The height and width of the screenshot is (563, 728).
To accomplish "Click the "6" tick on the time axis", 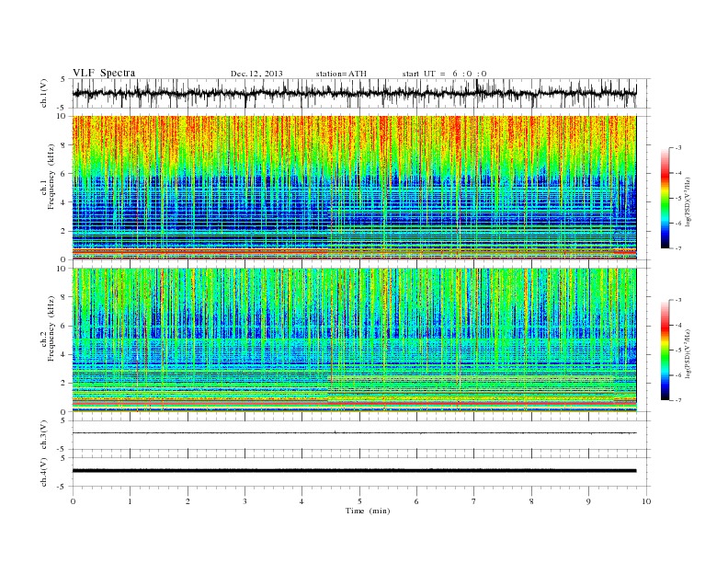I will tap(417, 501).
